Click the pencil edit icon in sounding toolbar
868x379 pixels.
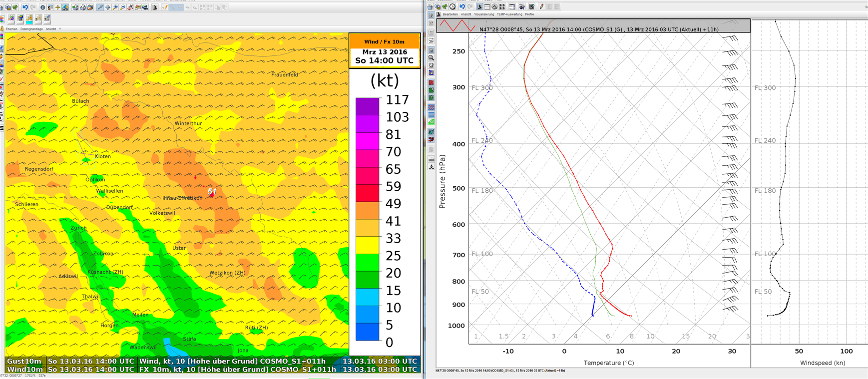(x=541, y=7)
